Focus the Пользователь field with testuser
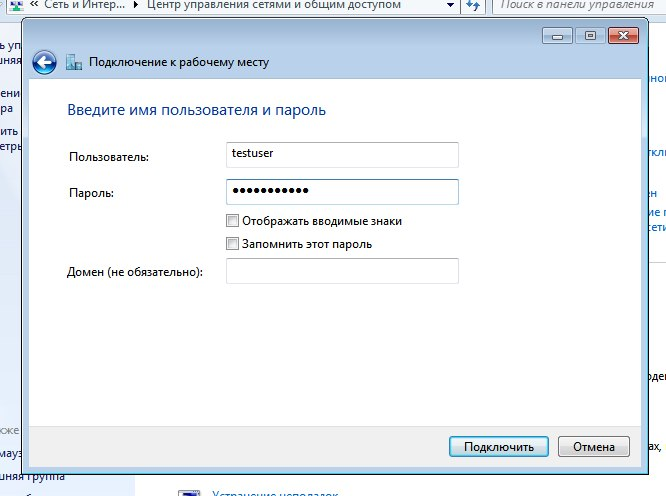 tap(342, 155)
